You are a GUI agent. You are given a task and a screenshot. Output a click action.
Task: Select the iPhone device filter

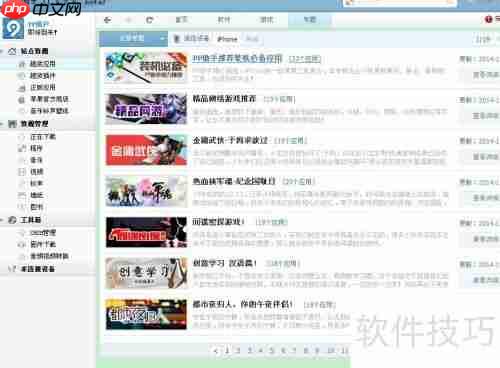tap(227, 39)
